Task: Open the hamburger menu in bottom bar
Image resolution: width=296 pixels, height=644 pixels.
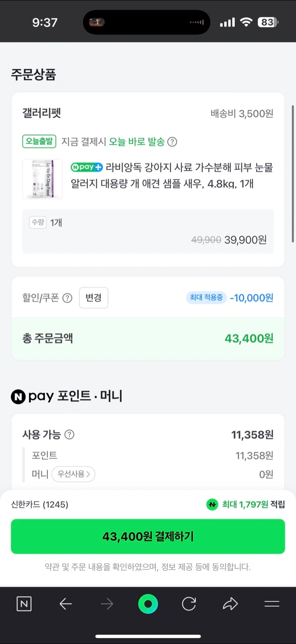Action: click(271, 604)
